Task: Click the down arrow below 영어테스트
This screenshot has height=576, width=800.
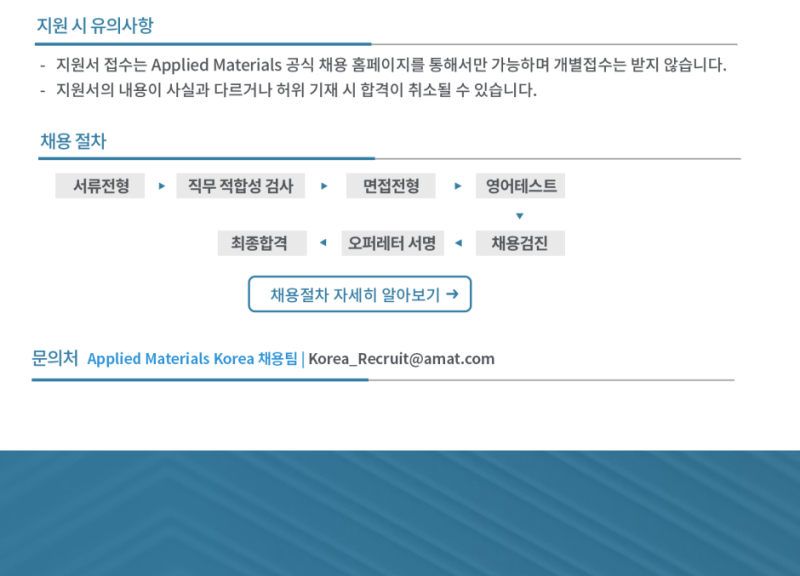Action: click(520, 216)
